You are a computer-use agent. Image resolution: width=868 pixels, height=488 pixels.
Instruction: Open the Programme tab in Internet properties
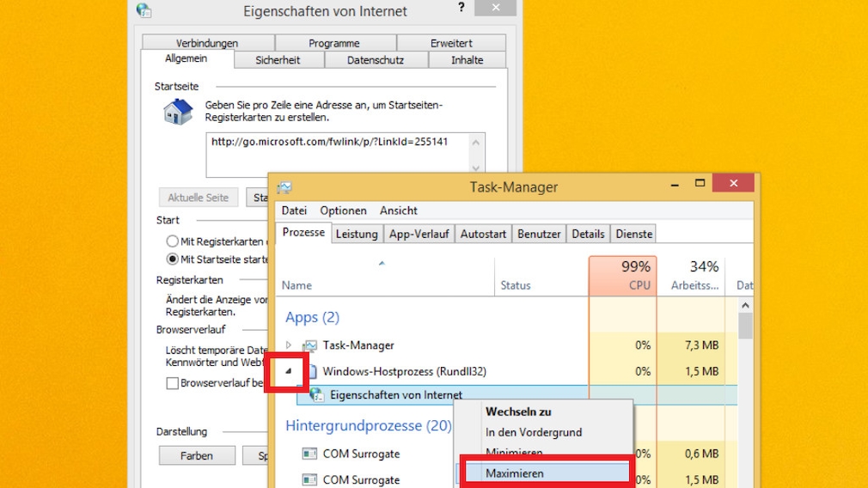[x=334, y=43]
